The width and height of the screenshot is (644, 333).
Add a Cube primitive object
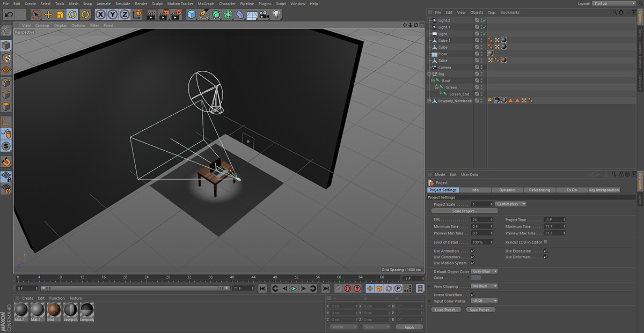[192, 14]
